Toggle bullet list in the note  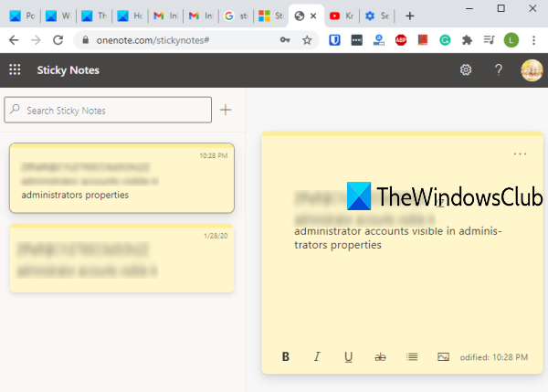pyautogui.click(x=412, y=356)
